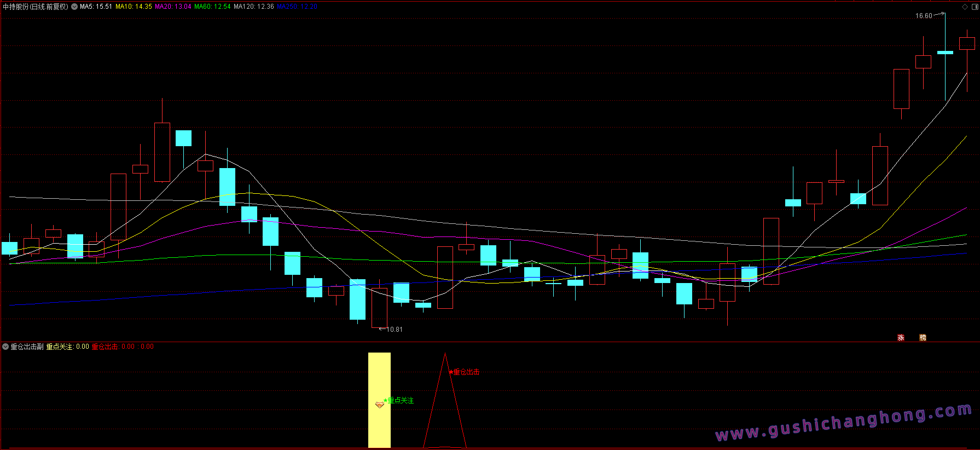Viewport: 980px width, 450px height.
Task: Click the 10.81 low price marker
Action: click(x=395, y=330)
